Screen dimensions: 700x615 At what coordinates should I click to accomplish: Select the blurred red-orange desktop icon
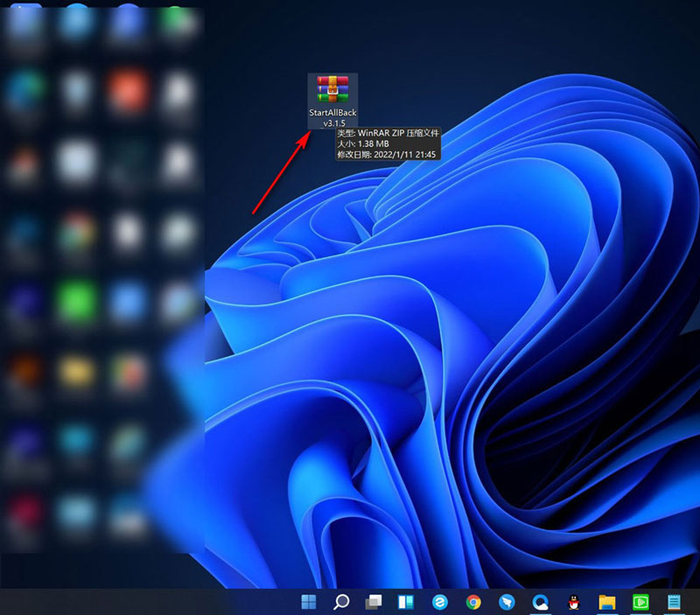pos(126,88)
